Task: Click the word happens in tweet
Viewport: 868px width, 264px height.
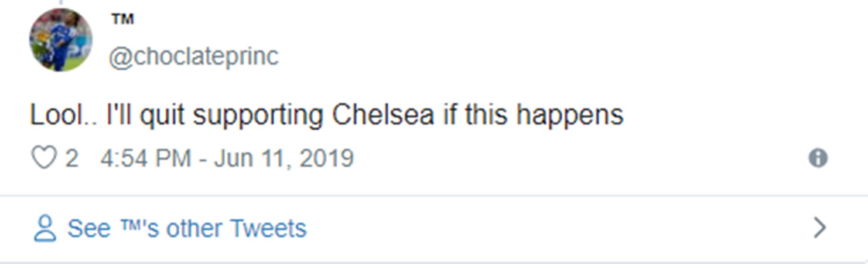Action: point(569,116)
